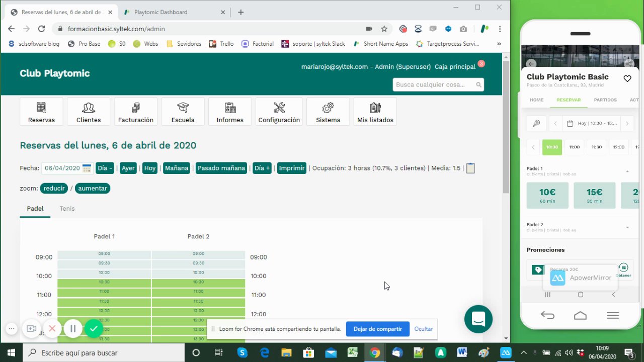Screen dimensions: 644x362
Task: Select the PARTIDOS tab in phone app
Action: 605,100
